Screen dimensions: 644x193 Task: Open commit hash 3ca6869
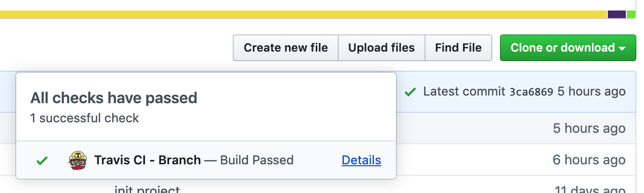pos(531,92)
